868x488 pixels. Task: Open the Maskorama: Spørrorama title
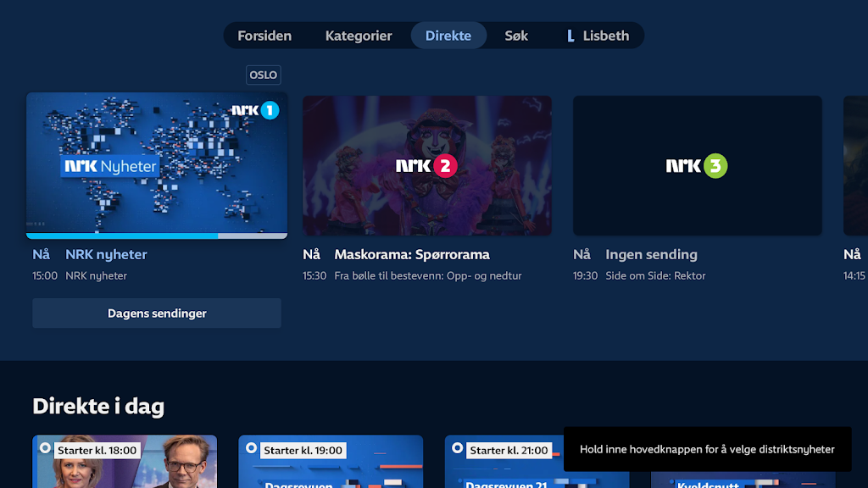coord(412,254)
